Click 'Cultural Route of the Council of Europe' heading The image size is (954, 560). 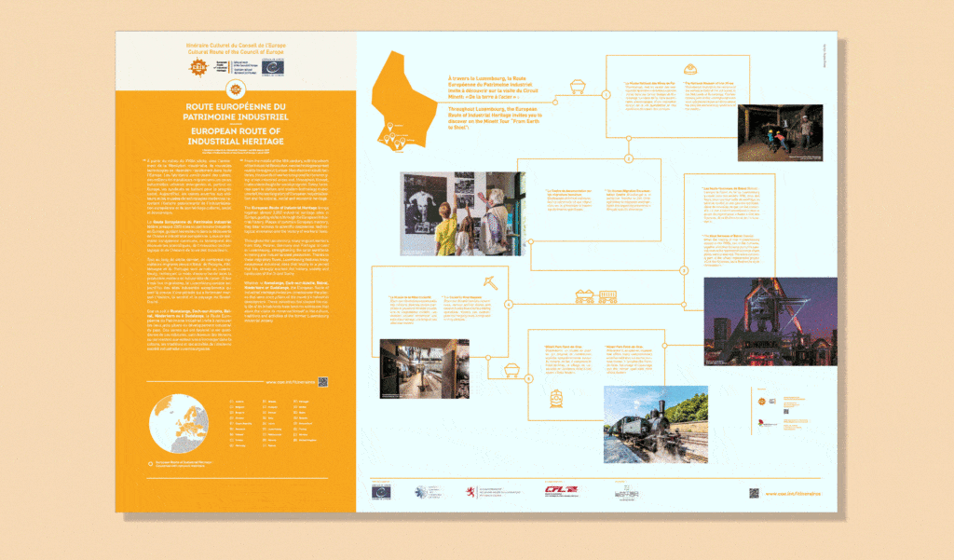click(236, 52)
